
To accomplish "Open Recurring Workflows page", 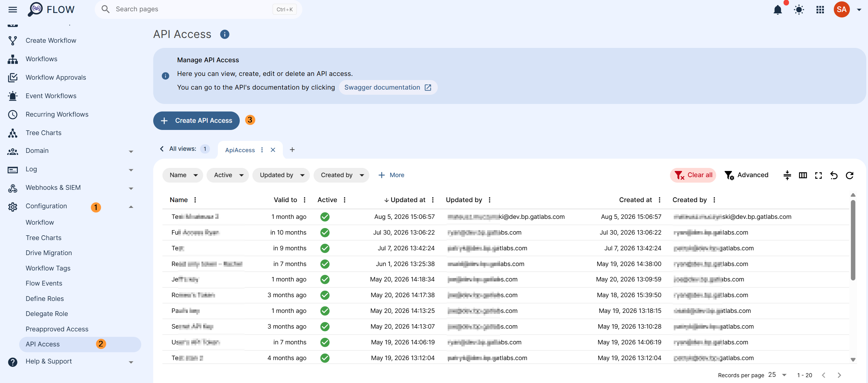I will point(57,114).
